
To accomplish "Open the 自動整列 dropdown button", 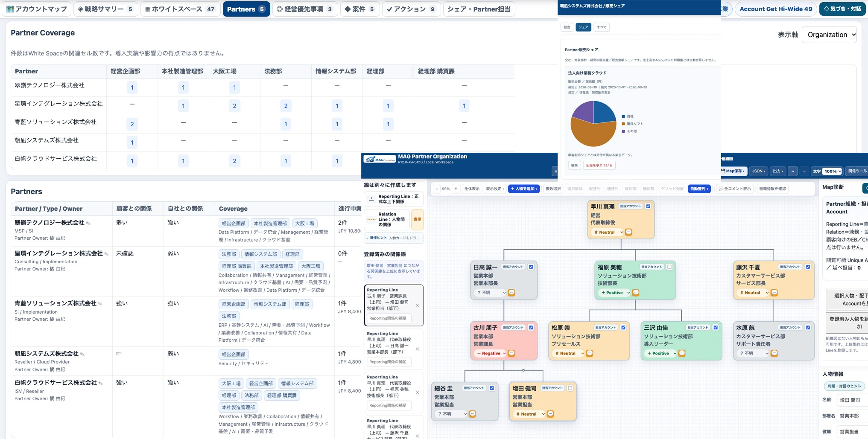I will [699, 189].
